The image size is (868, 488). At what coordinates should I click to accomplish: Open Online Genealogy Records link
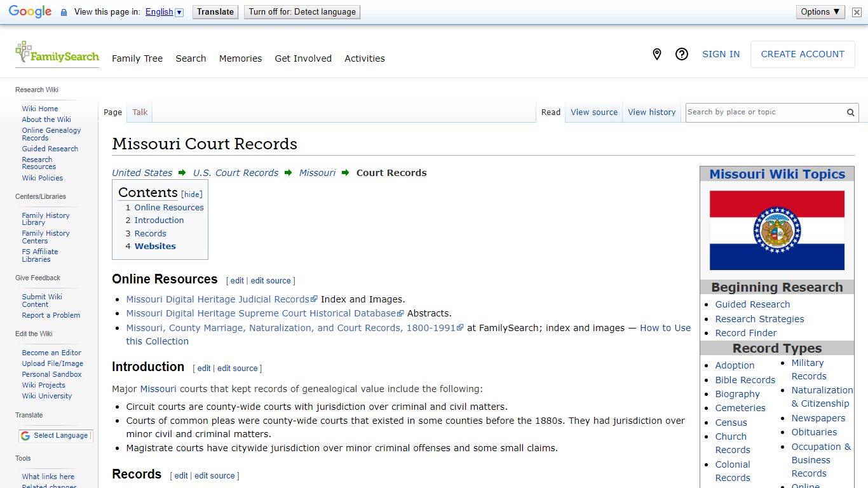coord(51,134)
